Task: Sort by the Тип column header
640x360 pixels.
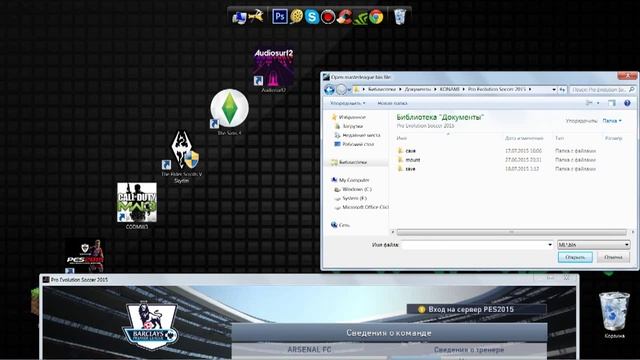Action: coord(559,138)
